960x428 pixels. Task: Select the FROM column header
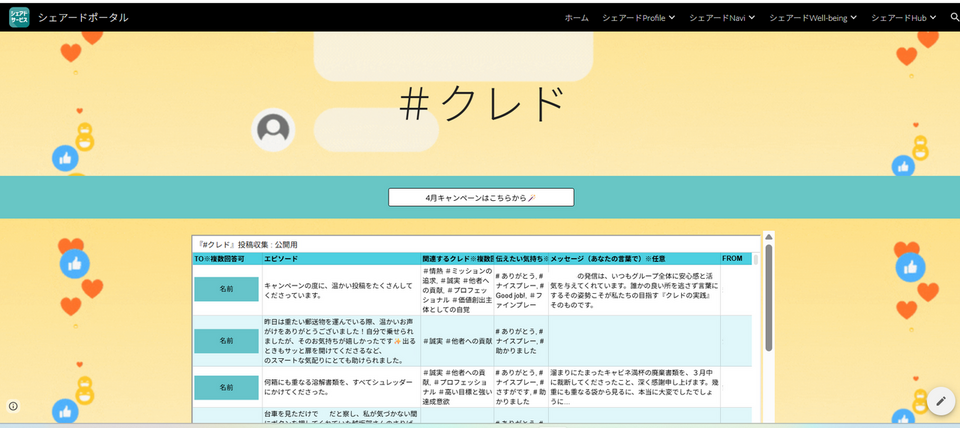736,259
